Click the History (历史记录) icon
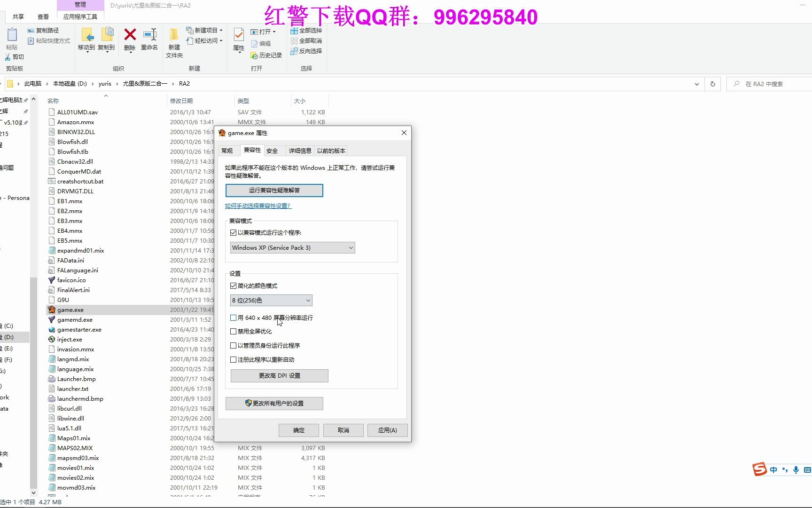The width and height of the screenshot is (812, 508). click(x=254, y=56)
